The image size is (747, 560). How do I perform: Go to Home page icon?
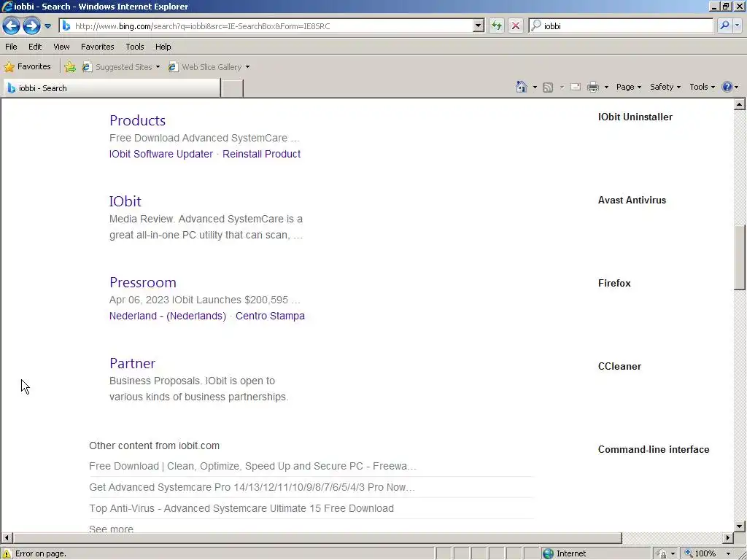pyautogui.click(x=522, y=87)
